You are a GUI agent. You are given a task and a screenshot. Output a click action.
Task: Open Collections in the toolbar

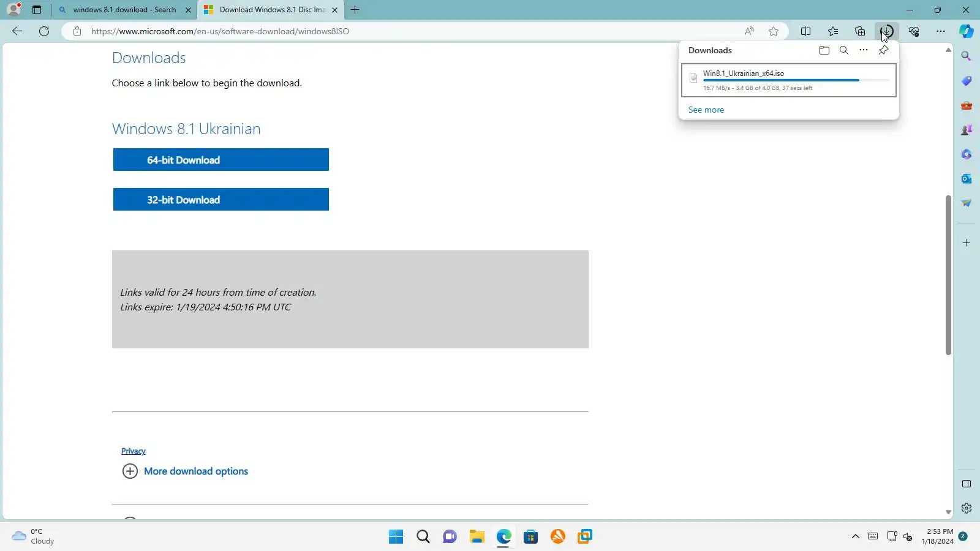pyautogui.click(x=860, y=31)
